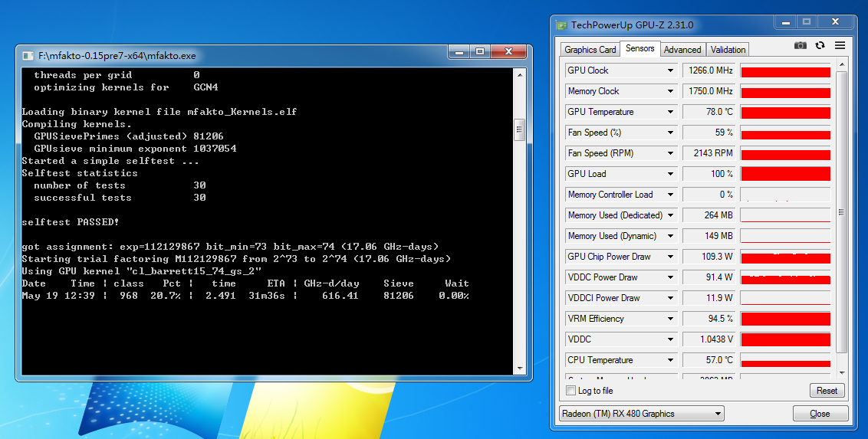The image size is (868, 439).
Task: Click the Memory Controller Load graph
Action: click(x=785, y=195)
